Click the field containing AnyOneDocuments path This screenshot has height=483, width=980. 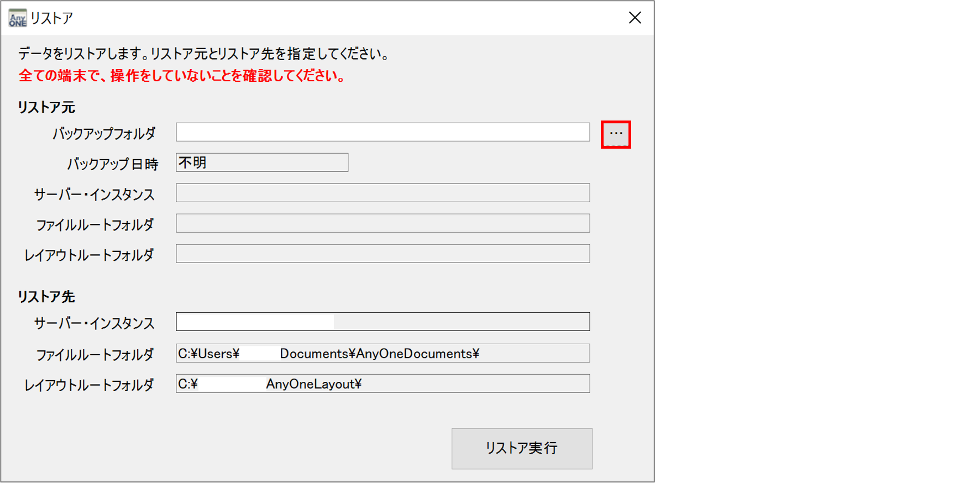pyautogui.click(x=382, y=354)
